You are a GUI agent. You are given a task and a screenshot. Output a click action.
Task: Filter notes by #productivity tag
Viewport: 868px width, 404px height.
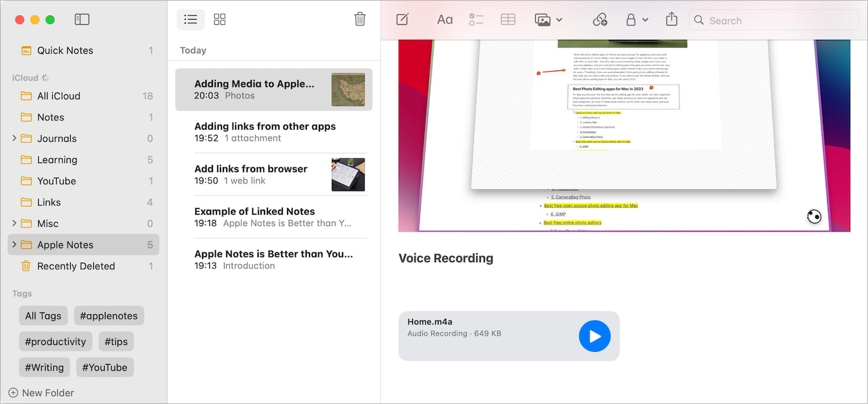[x=55, y=341]
